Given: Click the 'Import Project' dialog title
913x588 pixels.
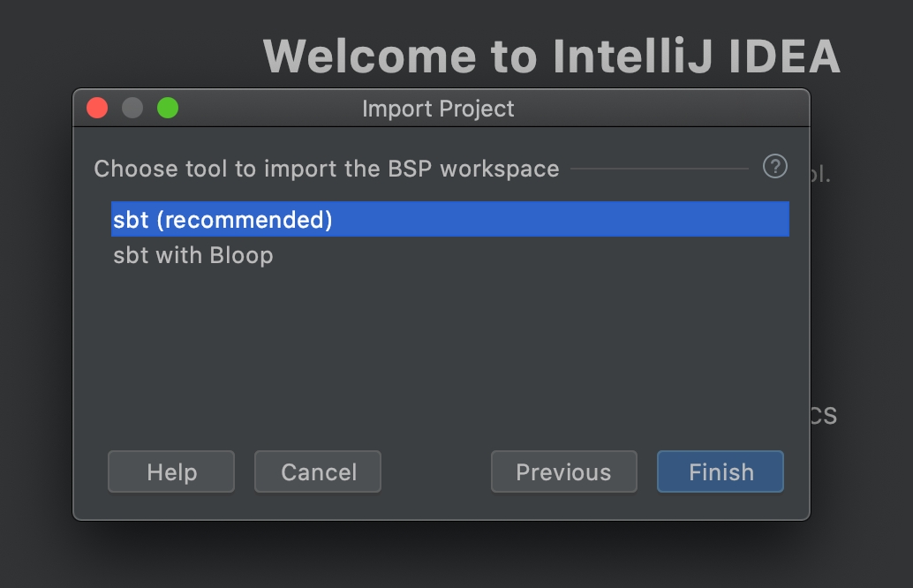Looking at the screenshot, I should coord(438,109).
